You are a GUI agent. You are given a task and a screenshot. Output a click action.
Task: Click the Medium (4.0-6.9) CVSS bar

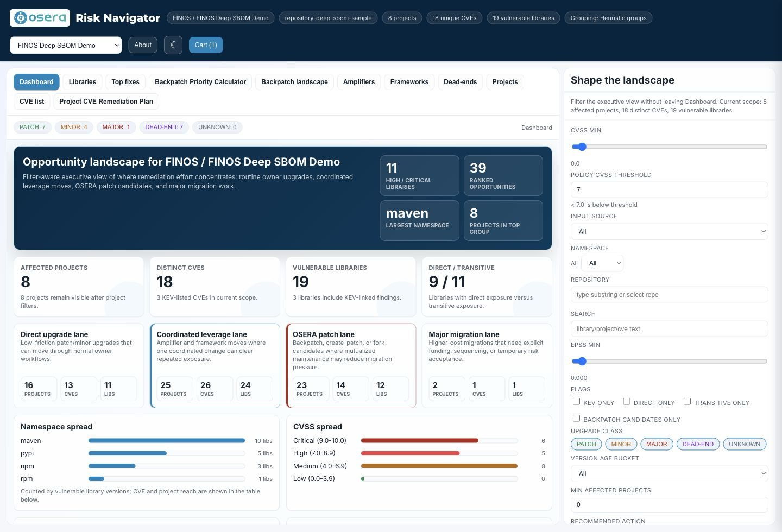click(x=439, y=466)
